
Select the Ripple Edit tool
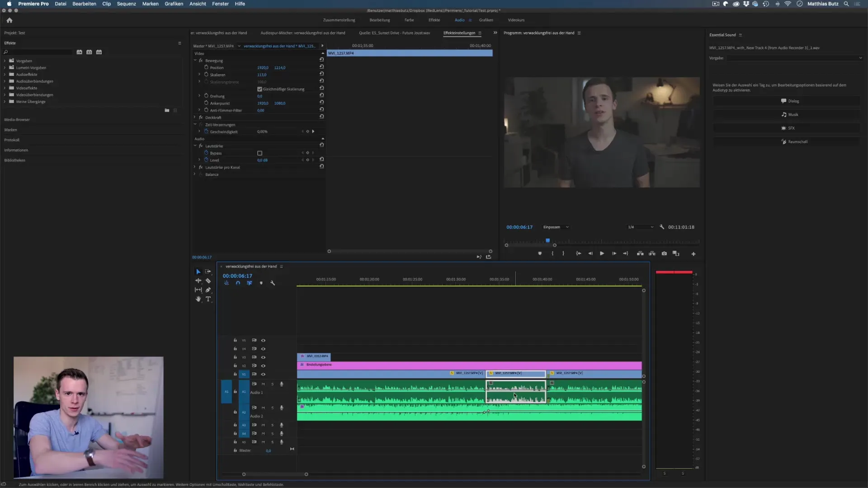198,281
